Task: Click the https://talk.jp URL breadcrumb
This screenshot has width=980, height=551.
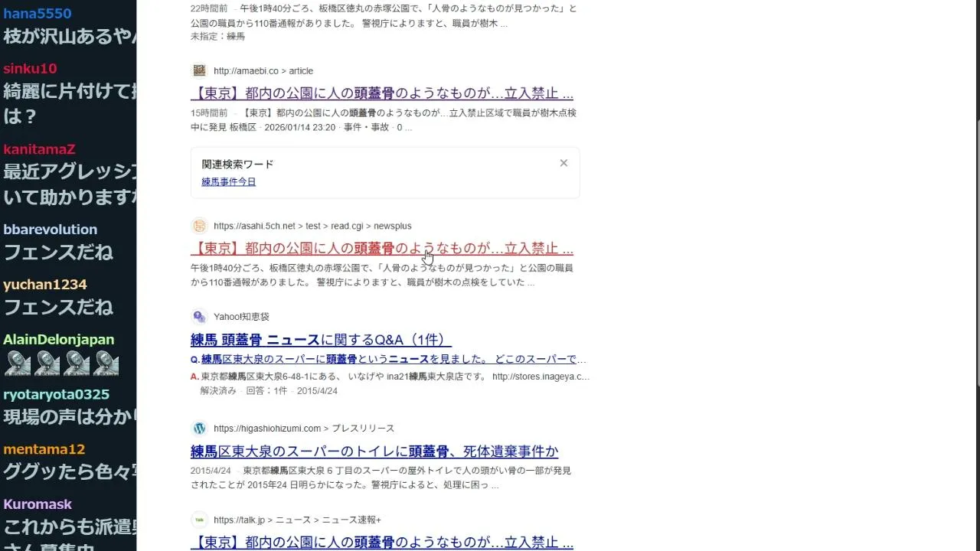Action: 297,520
